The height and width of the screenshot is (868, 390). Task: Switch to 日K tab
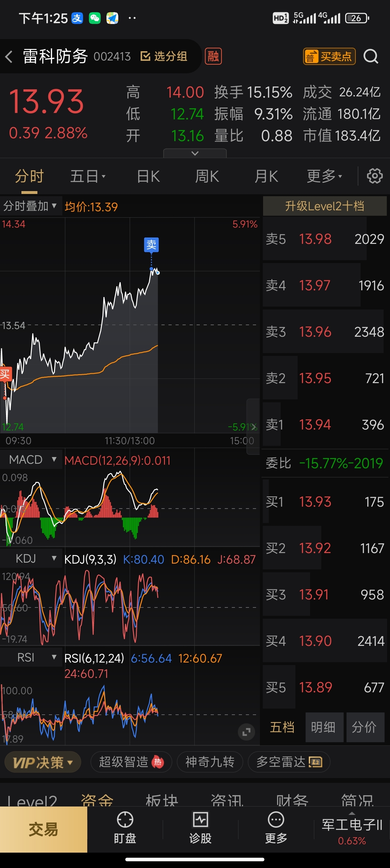tap(148, 176)
